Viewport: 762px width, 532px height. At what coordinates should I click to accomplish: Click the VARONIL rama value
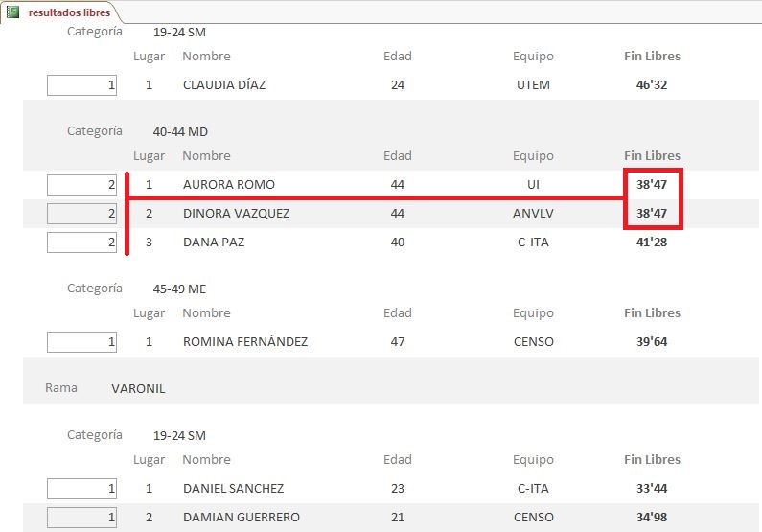point(138,388)
